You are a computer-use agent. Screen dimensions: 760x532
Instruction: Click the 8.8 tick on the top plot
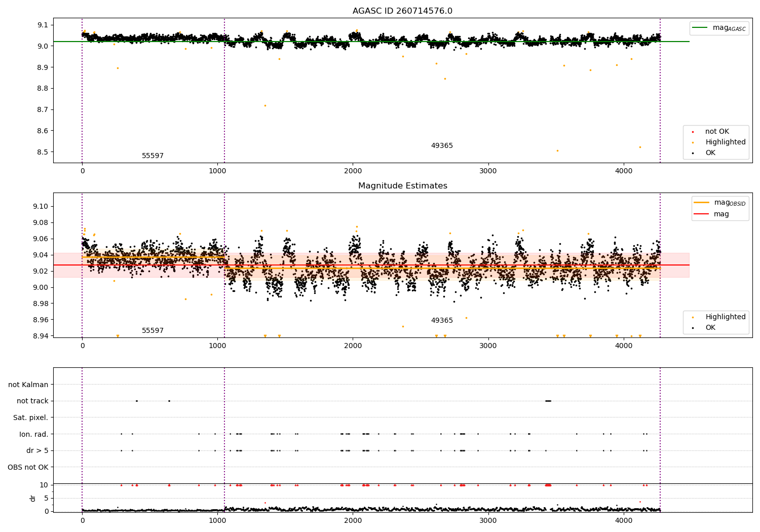[x=43, y=89]
